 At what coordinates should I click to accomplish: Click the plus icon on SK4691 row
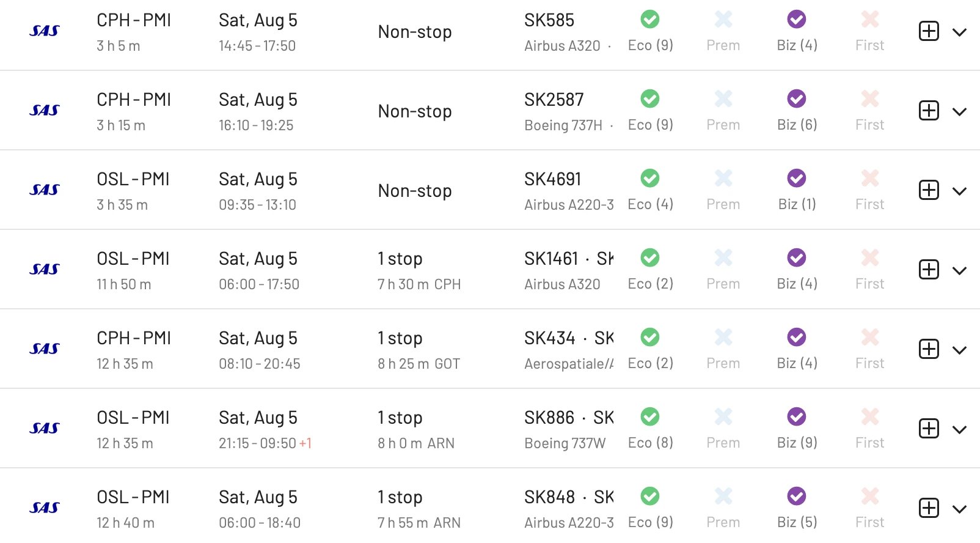(929, 190)
